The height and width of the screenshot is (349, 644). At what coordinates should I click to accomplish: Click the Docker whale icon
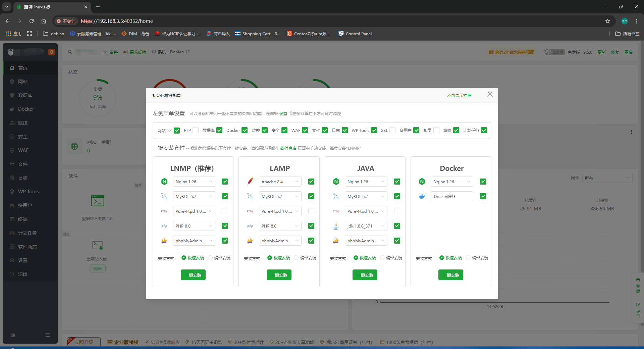click(x=422, y=196)
